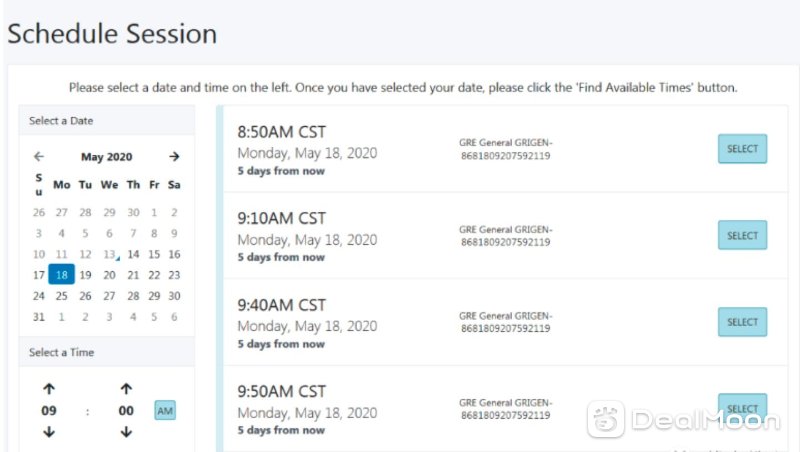Pick May 18 in the calendar
The image size is (800, 452).
click(62, 274)
